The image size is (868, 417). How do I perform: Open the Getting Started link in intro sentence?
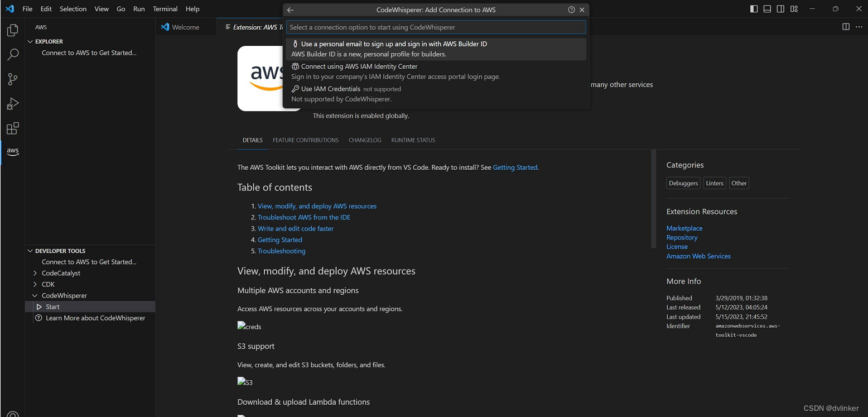click(x=515, y=167)
